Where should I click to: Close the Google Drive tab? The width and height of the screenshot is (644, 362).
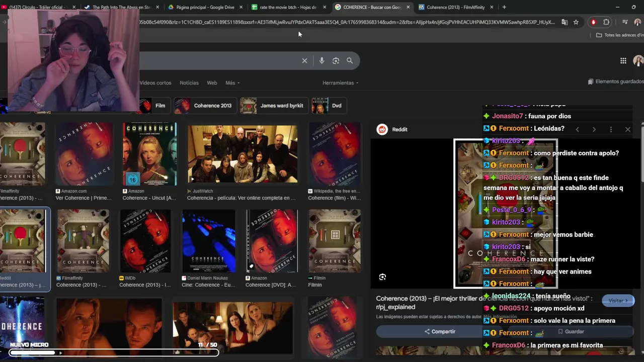(x=242, y=7)
